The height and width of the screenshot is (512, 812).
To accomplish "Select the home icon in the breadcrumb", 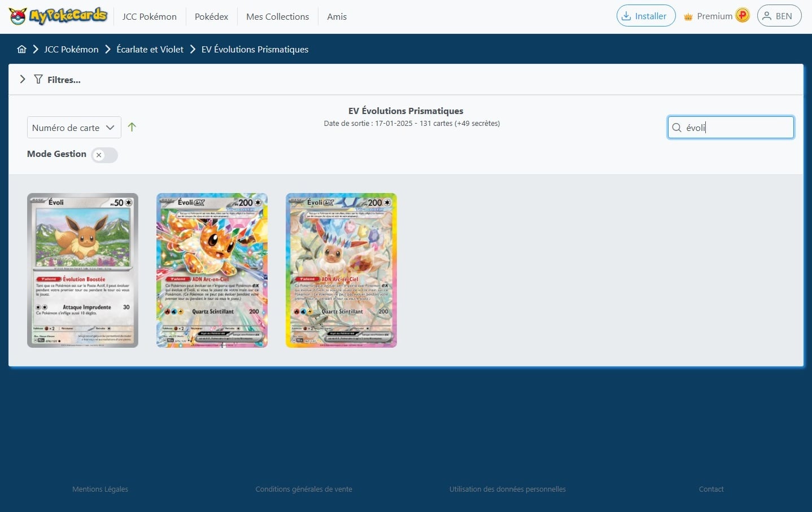I will 21,49.
